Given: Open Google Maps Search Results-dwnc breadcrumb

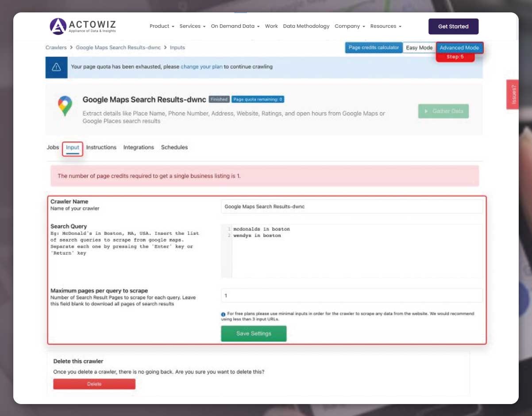Looking at the screenshot, I should coord(117,47).
